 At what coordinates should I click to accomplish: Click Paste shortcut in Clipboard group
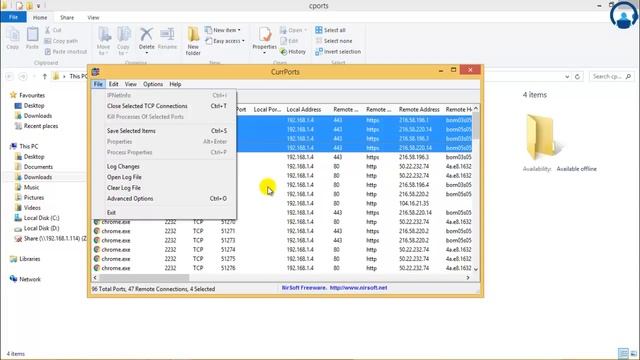(66, 52)
